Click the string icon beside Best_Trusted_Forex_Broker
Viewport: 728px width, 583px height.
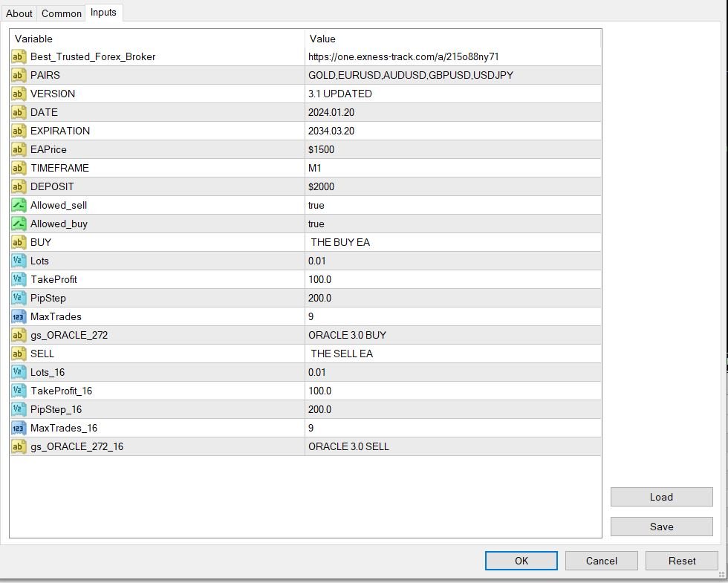[19, 56]
